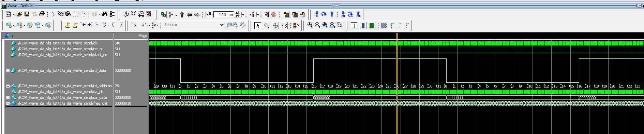Click the Open folder icon
The width and height of the screenshot is (644, 134).
19,14
